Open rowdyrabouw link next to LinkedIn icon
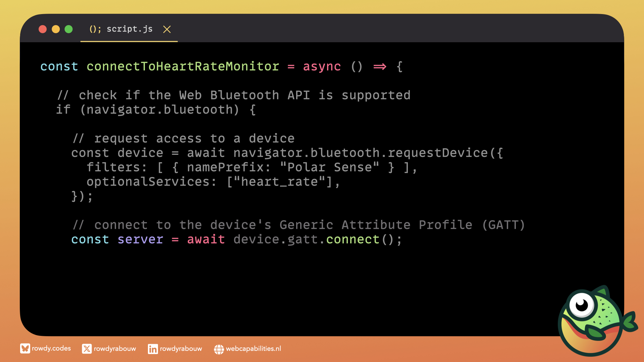The image size is (644, 362). pyautogui.click(x=181, y=349)
